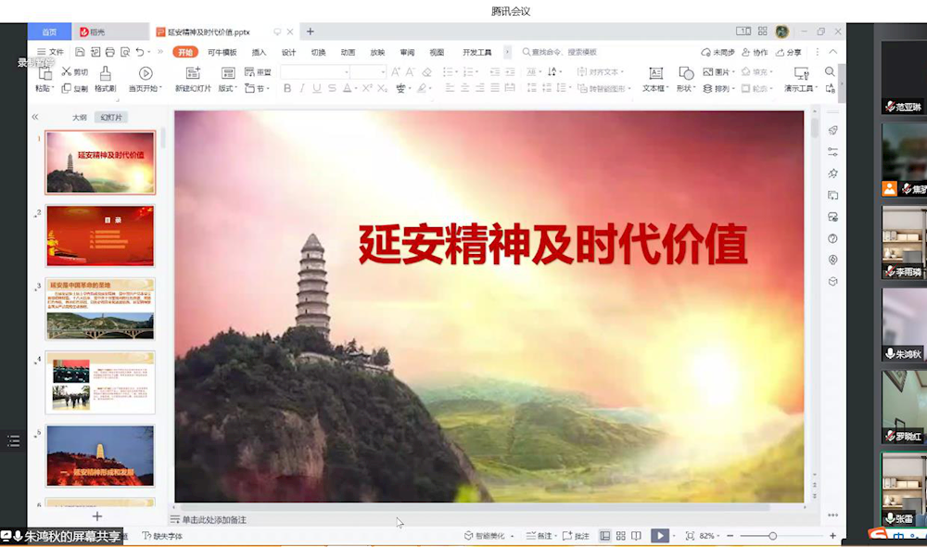Screen dimensions: 927x560
Task: Click the 首页 home tab
Action: (50, 32)
